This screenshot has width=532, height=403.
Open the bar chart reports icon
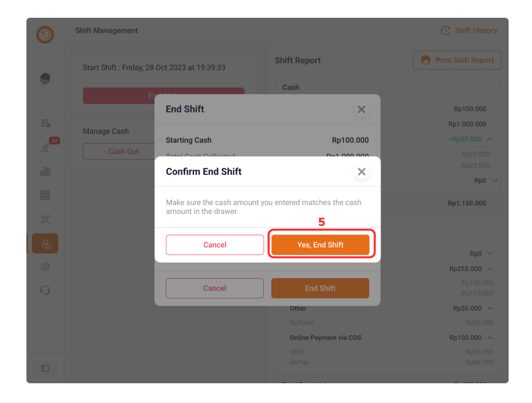45,171
